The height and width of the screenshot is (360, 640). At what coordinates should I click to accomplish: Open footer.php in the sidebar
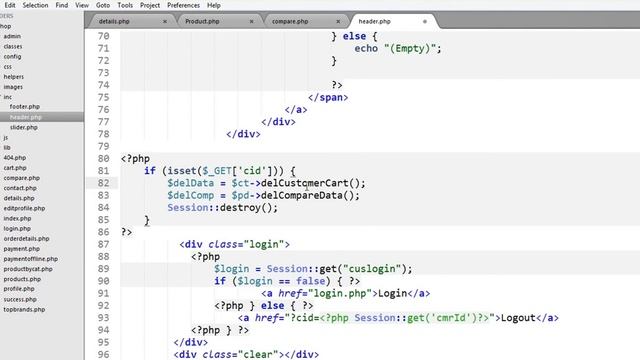[x=24, y=107]
